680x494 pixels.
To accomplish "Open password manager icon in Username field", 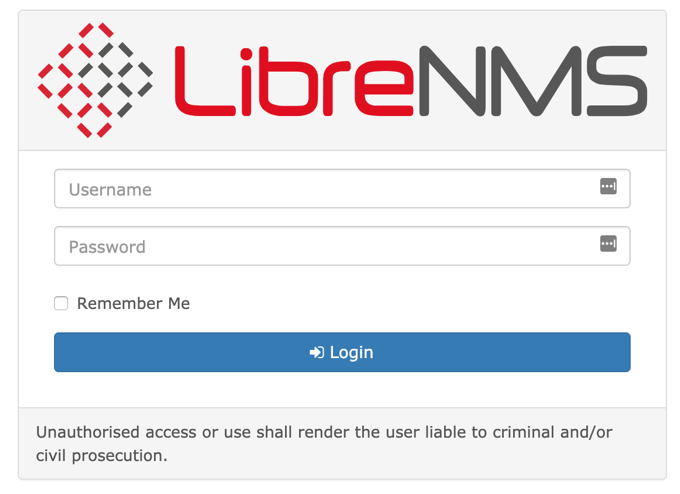I will pos(608,187).
